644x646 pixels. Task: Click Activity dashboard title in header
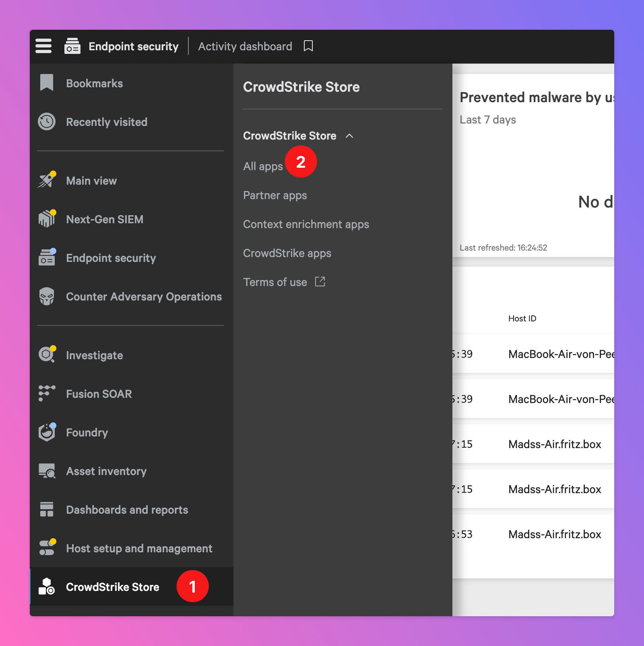pos(245,46)
